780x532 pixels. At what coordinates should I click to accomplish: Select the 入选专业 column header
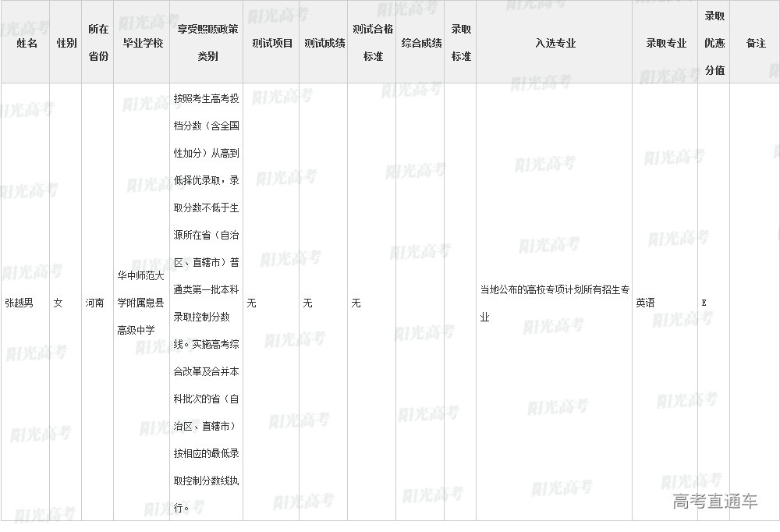point(555,43)
